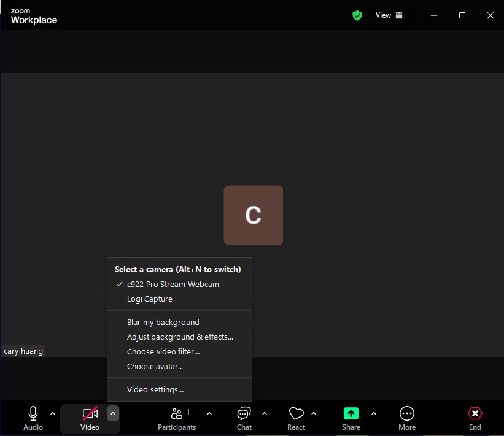
Task: Collapse the video options caret
Action: click(112, 413)
